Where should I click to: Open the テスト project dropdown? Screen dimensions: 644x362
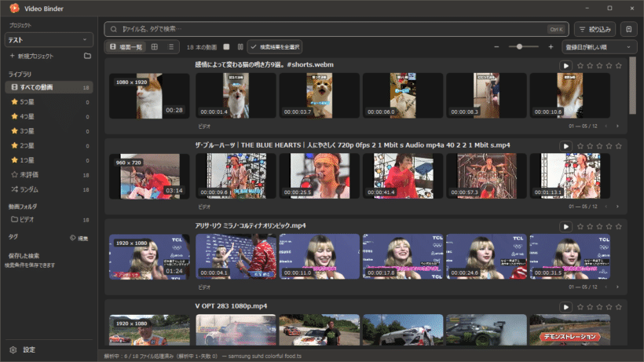(x=49, y=40)
